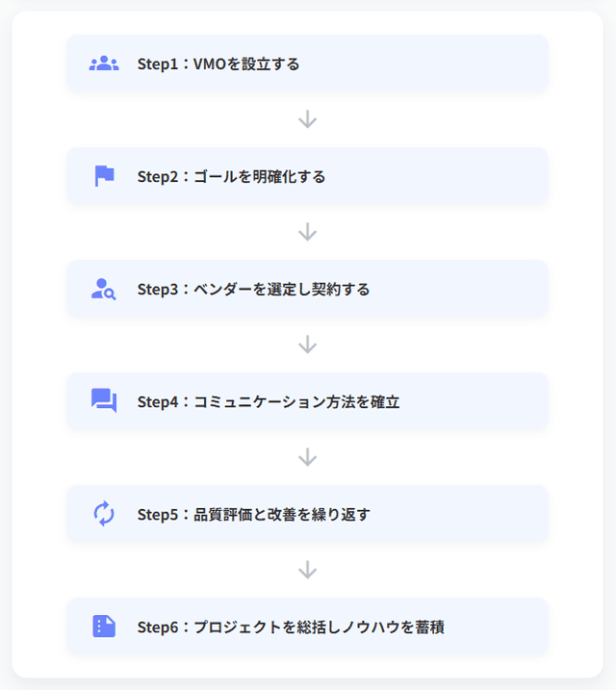Viewport: 616px width, 690px height.
Task: Click the people group icon in Step1
Action: click(104, 64)
